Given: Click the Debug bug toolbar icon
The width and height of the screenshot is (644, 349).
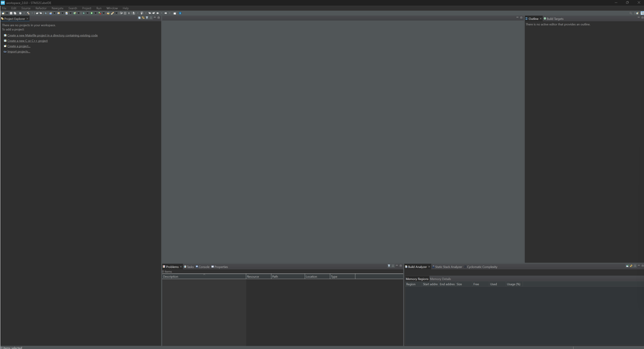Looking at the screenshot, I should [83, 13].
